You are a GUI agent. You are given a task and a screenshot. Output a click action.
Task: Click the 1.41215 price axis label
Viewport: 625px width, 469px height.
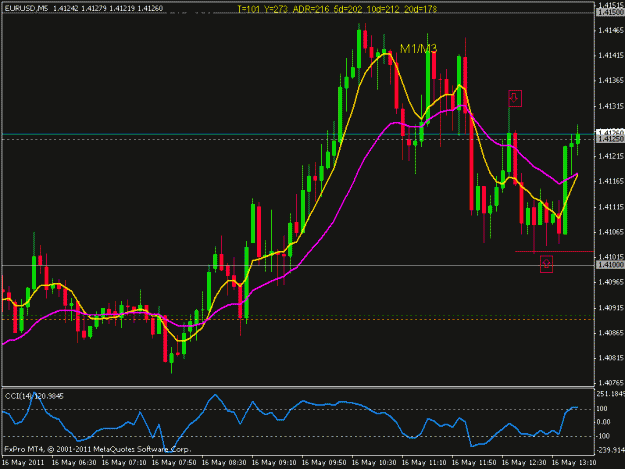(x=611, y=156)
